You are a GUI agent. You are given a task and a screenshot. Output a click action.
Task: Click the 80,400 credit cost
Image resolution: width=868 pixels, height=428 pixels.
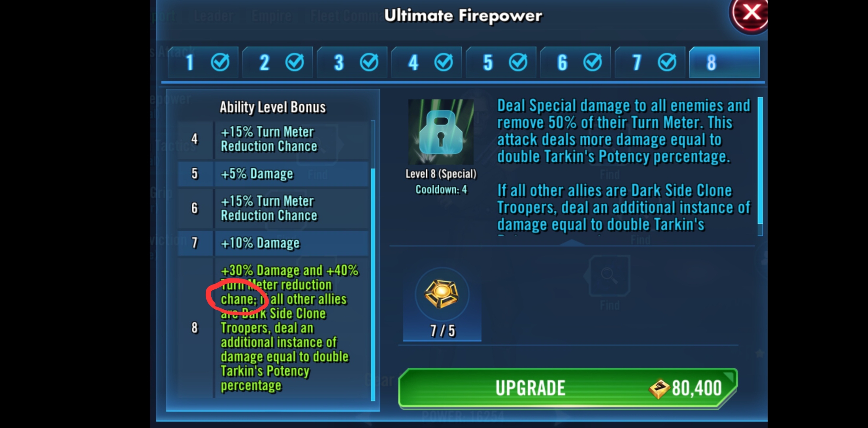coord(697,388)
